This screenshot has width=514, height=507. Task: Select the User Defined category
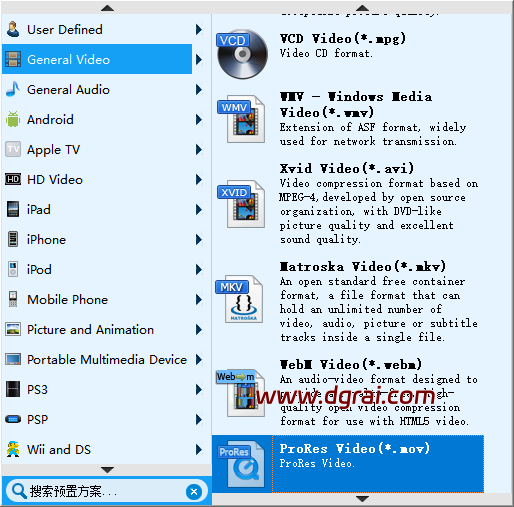pyautogui.click(x=97, y=29)
